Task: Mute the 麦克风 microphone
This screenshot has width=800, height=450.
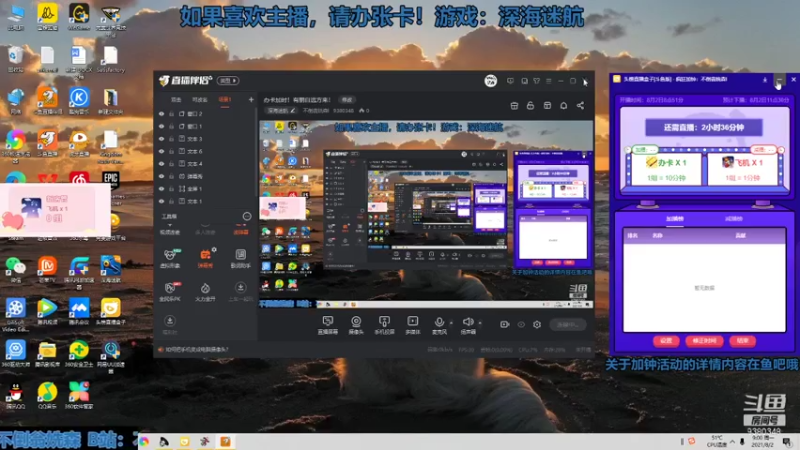Action: point(439,324)
